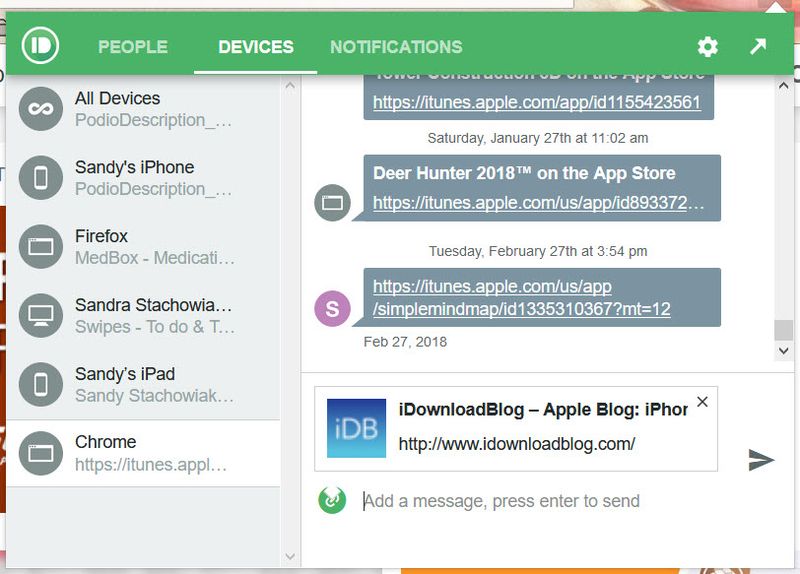Switch to the People tab
Viewport: 800px width, 574px height.
tap(133, 47)
